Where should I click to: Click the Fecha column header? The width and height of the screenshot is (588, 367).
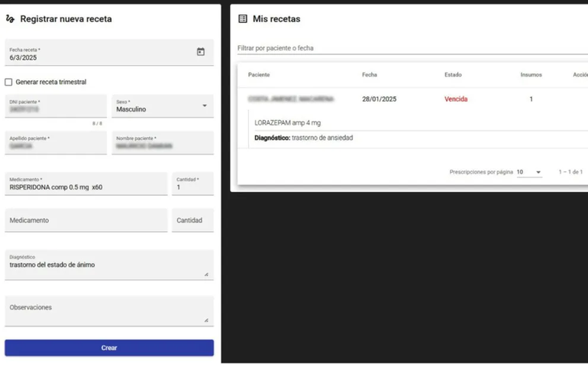click(x=370, y=75)
